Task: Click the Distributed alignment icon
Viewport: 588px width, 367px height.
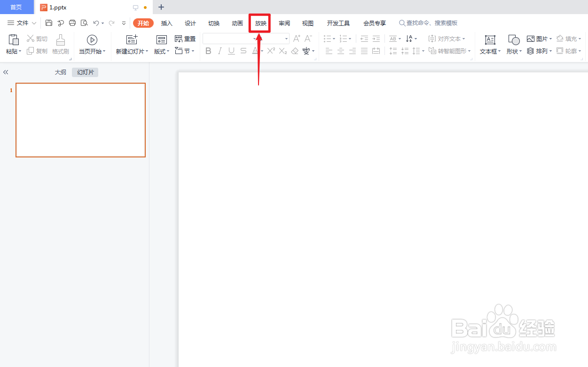Action: (x=376, y=51)
